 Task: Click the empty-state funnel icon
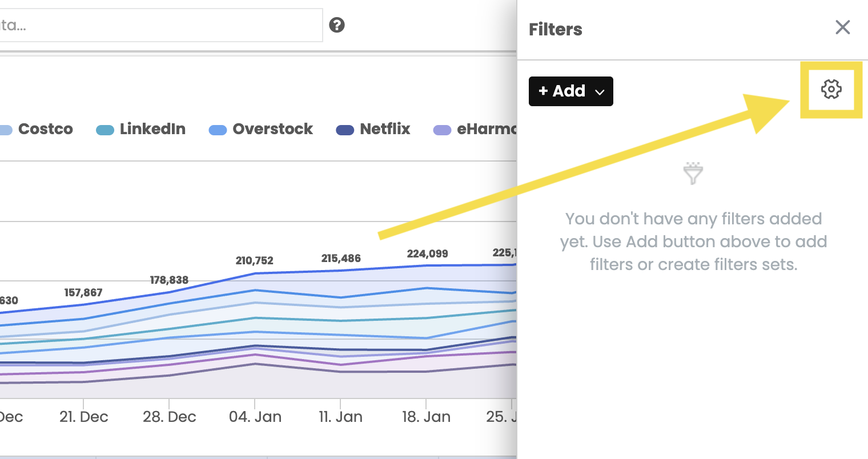(x=693, y=173)
